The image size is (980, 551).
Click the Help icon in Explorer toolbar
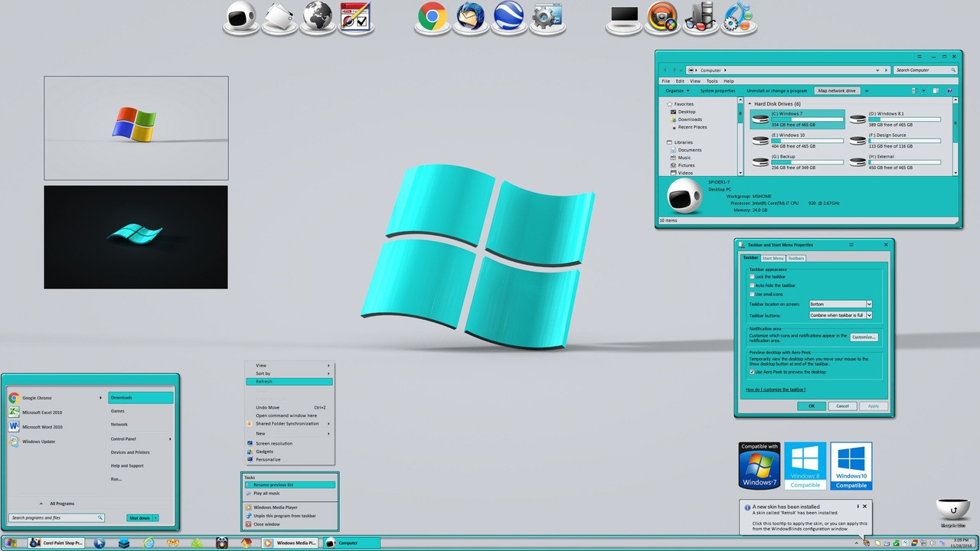point(950,90)
